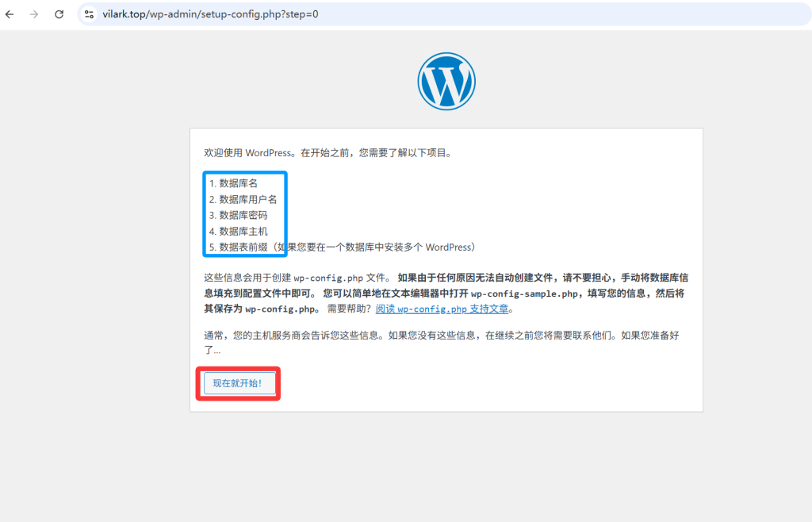Click list item 数据库名
The image size is (812, 522).
coord(235,183)
